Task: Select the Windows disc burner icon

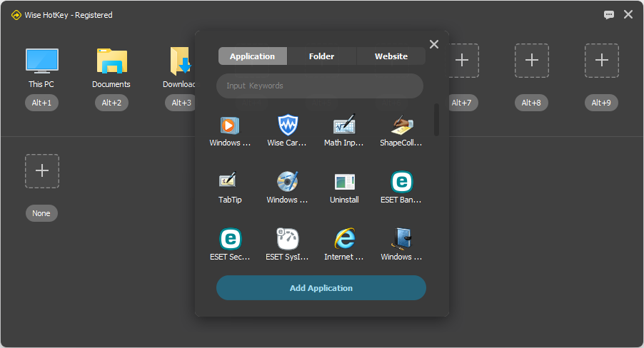Action: point(287,181)
